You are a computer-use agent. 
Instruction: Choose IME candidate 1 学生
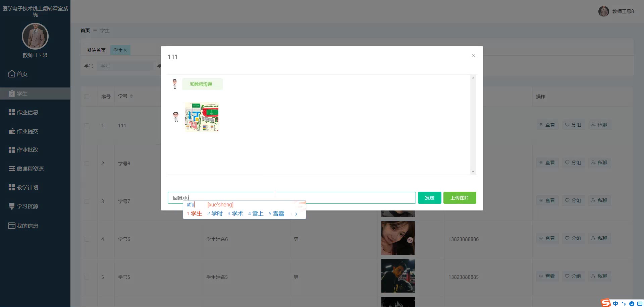click(195, 213)
